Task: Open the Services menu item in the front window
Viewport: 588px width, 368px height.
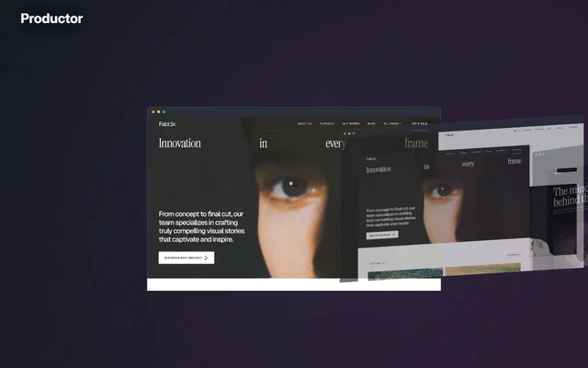Action: pos(327,123)
